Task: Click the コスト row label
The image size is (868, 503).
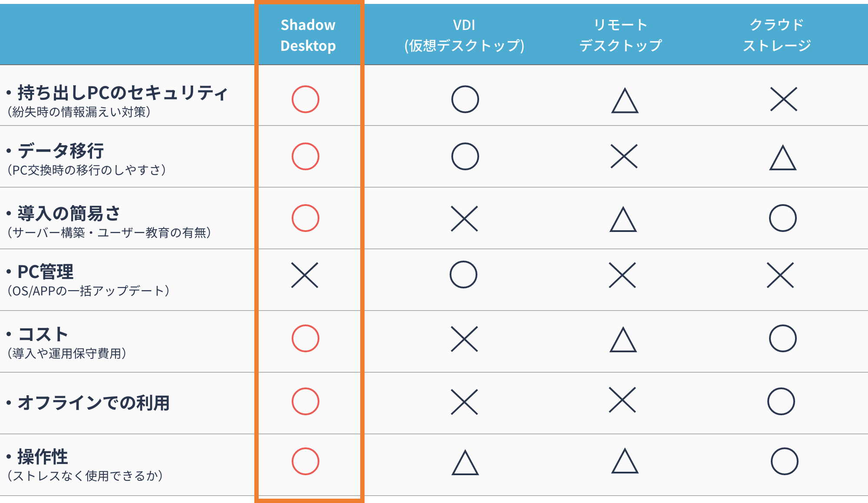Action: 43,334
